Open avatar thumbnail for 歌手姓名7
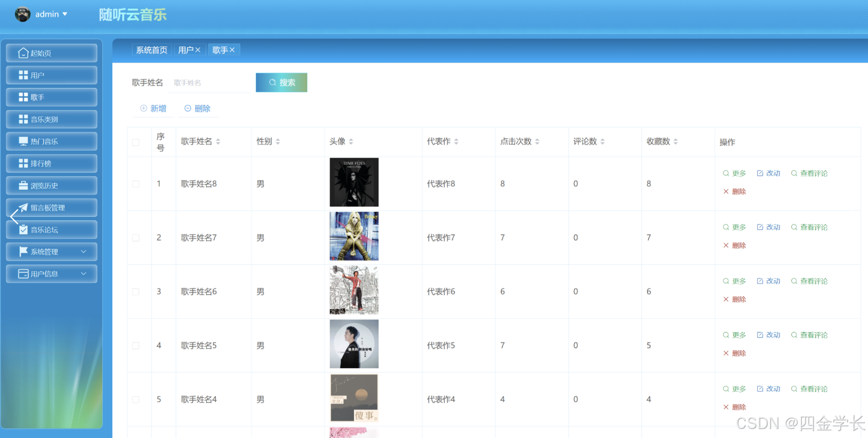 pyautogui.click(x=354, y=236)
